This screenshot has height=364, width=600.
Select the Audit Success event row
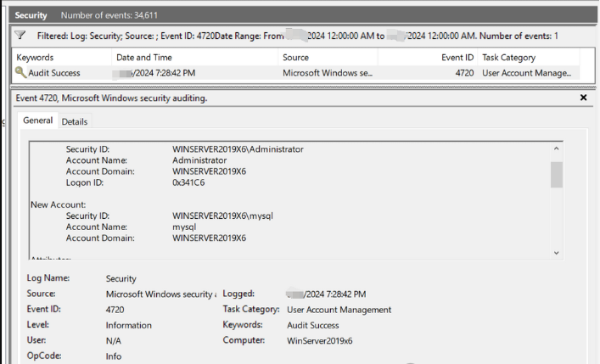click(296, 73)
